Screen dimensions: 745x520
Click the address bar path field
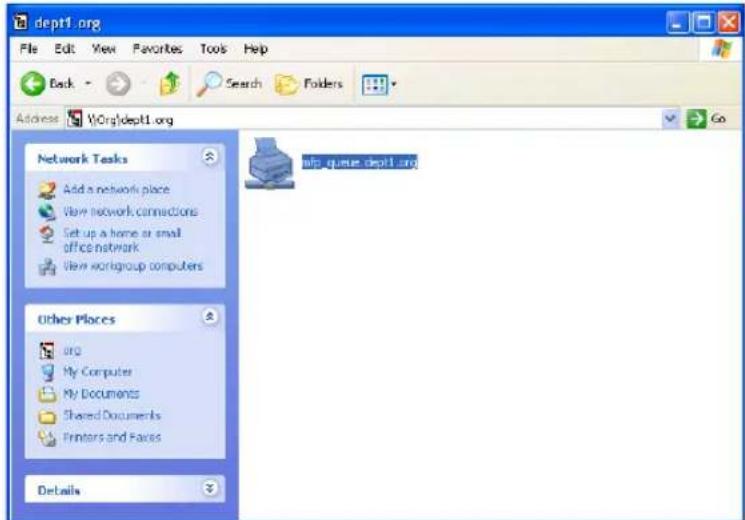(363, 119)
